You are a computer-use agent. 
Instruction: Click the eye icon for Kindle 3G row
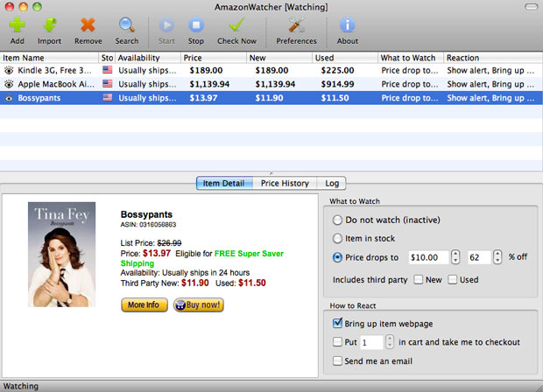[9, 71]
